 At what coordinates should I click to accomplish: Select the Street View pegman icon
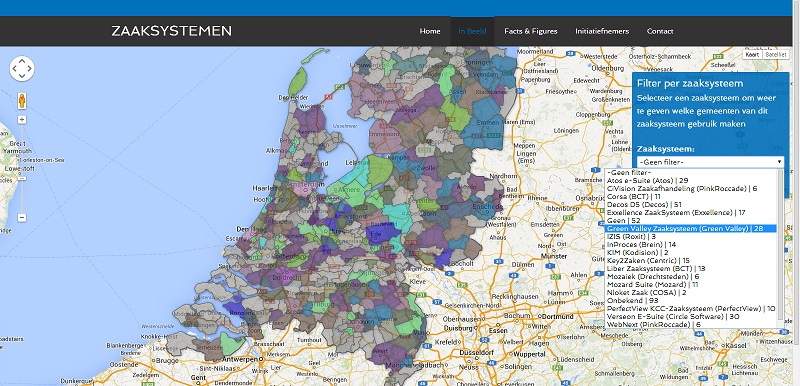click(x=22, y=100)
